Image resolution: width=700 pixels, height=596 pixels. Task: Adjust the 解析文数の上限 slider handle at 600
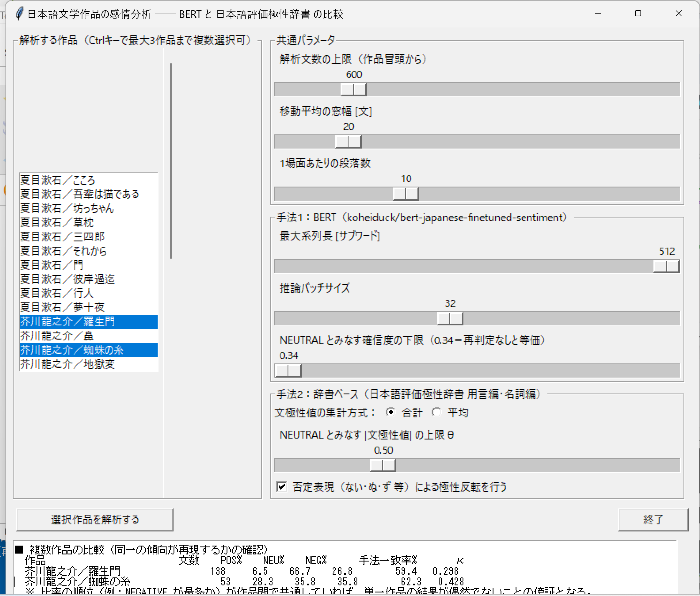coord(354,90)
